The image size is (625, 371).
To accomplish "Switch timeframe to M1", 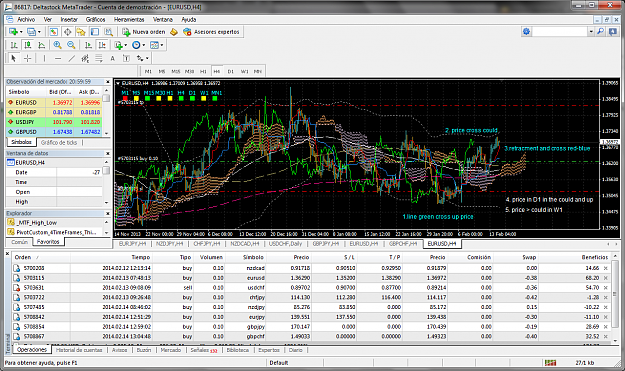I will point(148,71).
